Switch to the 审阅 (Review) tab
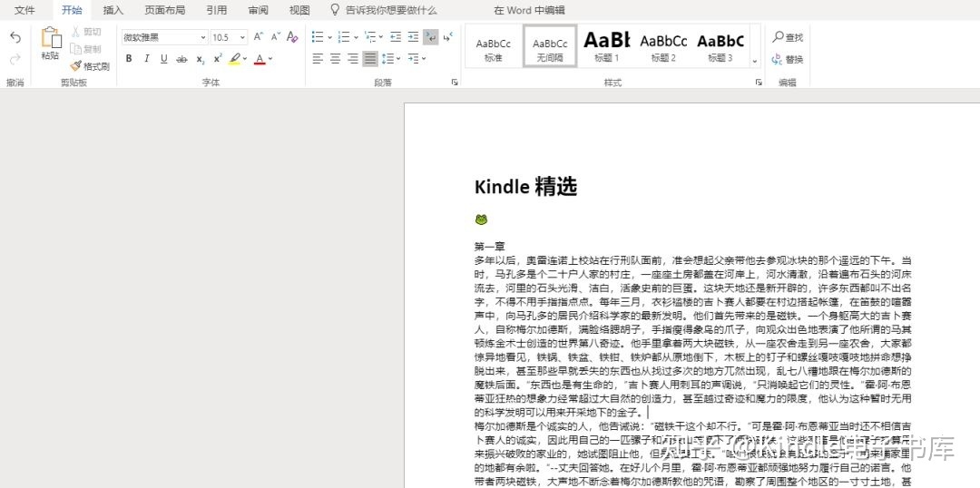 (258, 10)
